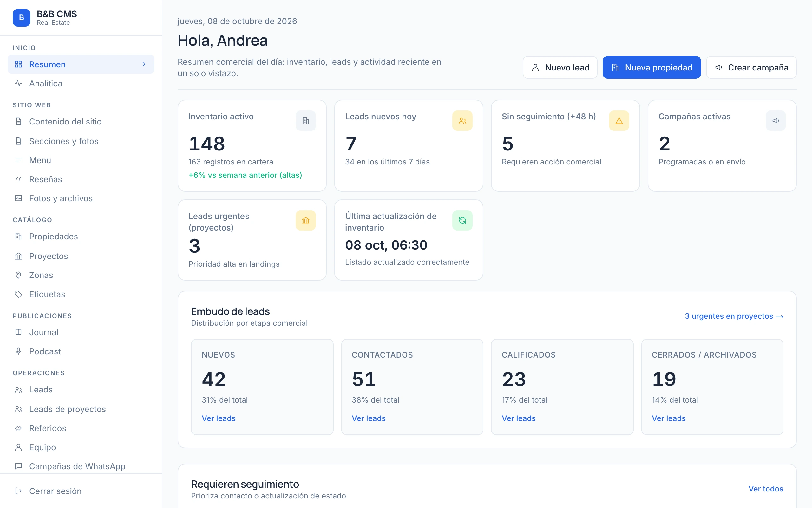Go to Secciones y fotos
The width and height of the screenshot is (812, 508).
coord(81,141)
